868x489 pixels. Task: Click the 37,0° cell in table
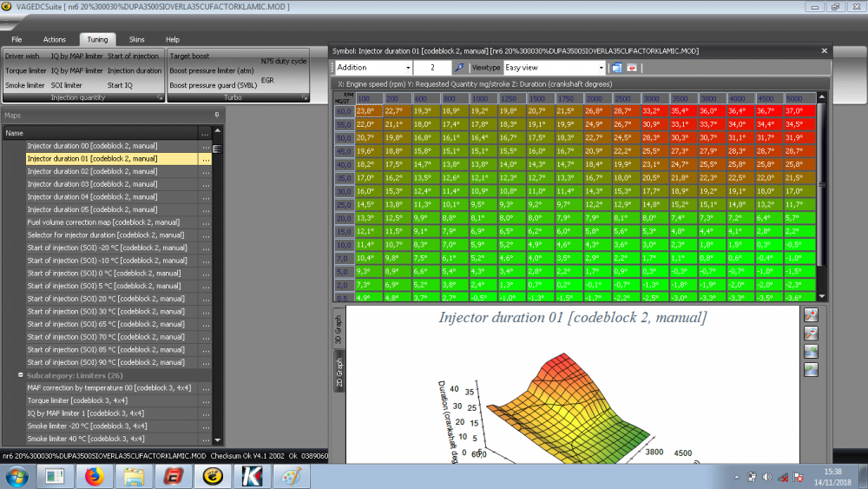[x=800, y=111]
